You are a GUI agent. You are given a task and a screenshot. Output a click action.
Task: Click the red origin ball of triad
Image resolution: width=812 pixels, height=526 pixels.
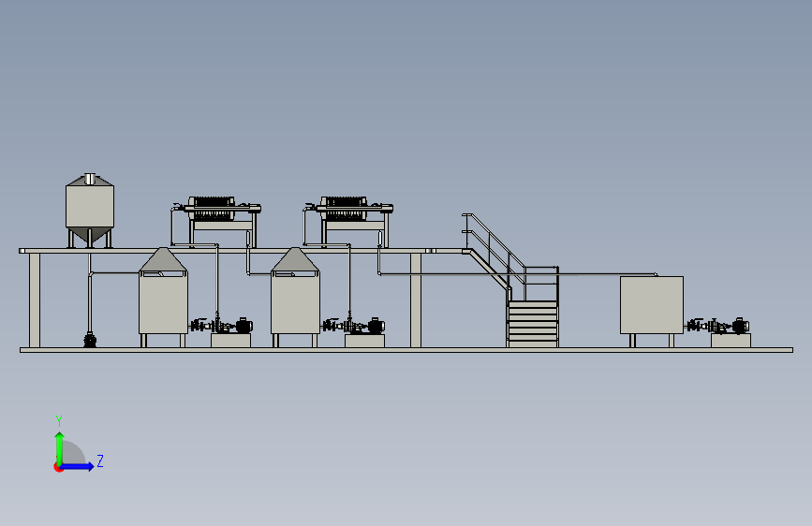pos(58,467)
